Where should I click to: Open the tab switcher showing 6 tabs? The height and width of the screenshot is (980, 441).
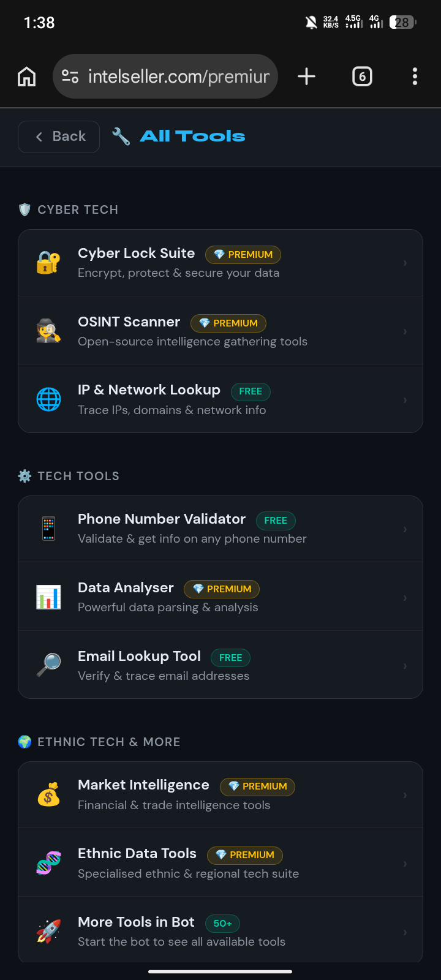(x=362, y=77)
